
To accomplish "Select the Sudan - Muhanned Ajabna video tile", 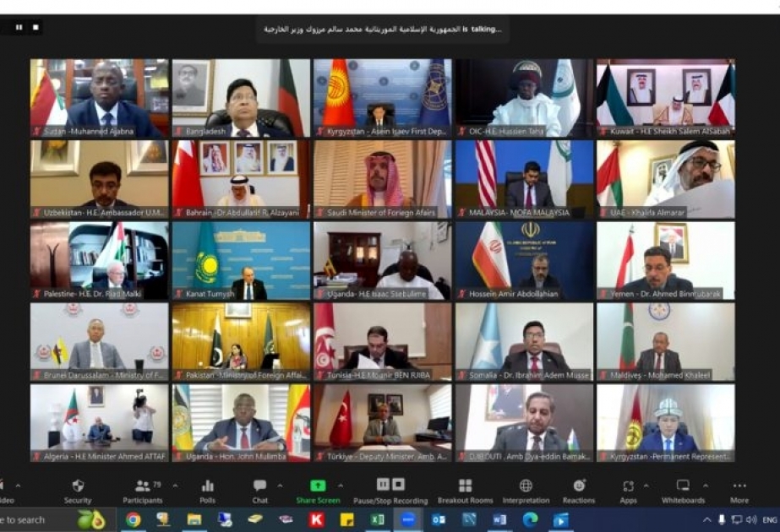I will coord(100,98).
